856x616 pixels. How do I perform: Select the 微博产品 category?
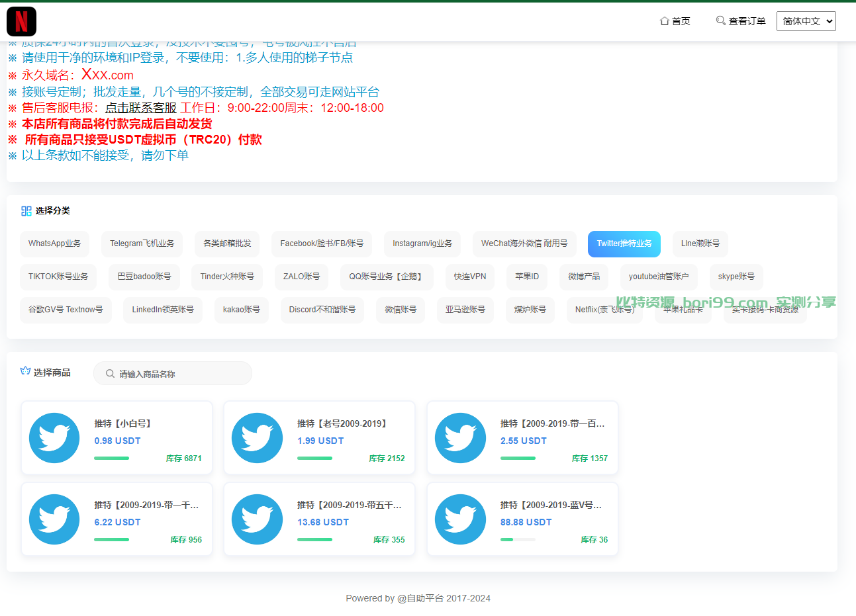(584, 277)
